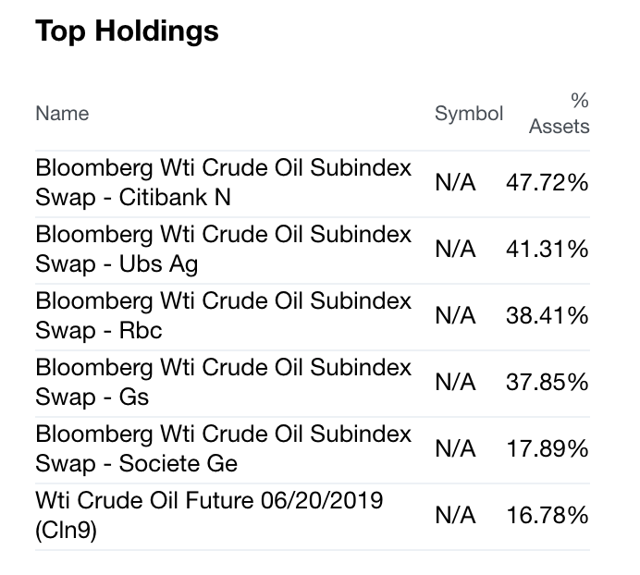
Task: Click the 41.31% assets value
Action: 547,250
